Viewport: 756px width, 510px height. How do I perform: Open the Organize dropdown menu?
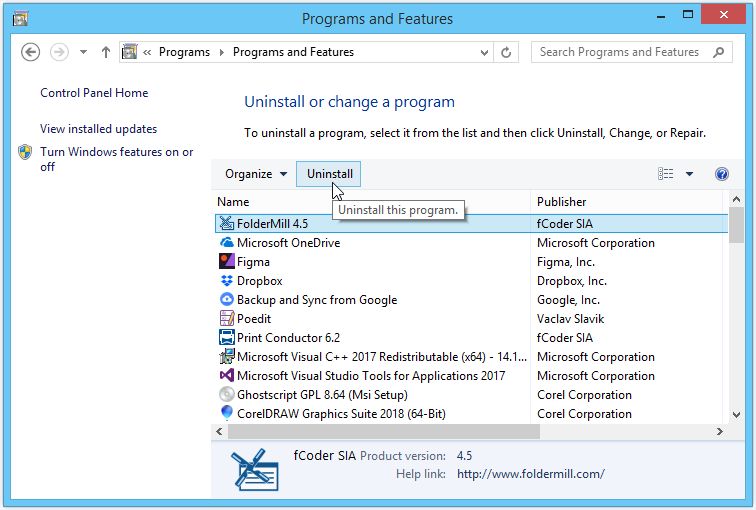[x=256, y=174]
